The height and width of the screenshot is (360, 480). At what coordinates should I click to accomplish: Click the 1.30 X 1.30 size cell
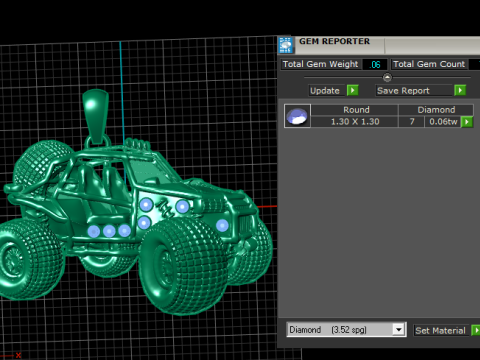[x=355, y=122]
